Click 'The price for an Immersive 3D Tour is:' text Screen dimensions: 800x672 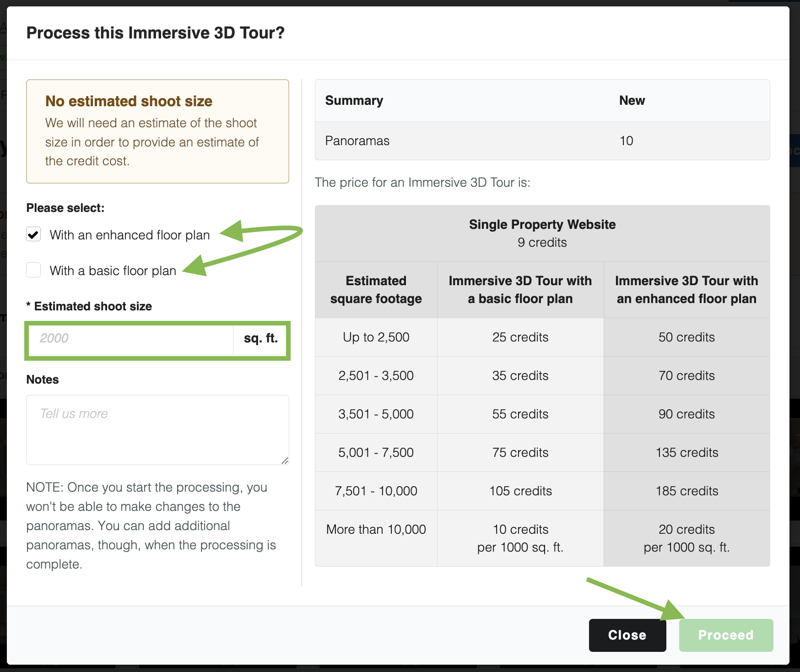point(422,183)
